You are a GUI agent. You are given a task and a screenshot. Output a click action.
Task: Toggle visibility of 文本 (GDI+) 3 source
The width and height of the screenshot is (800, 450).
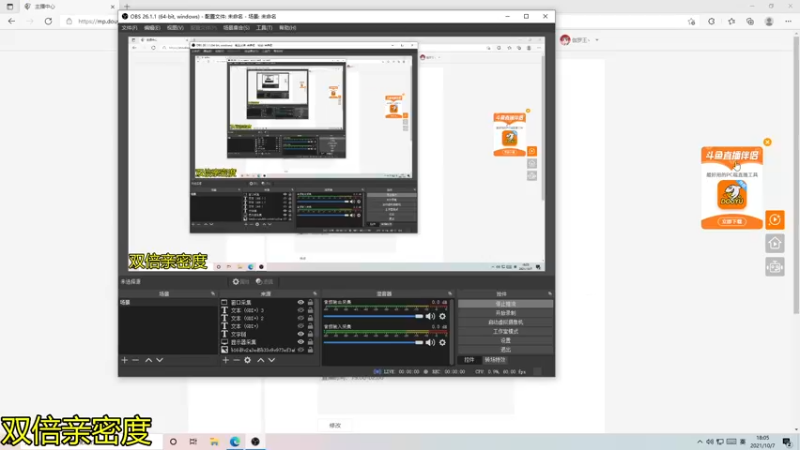(x=301, y=310)
